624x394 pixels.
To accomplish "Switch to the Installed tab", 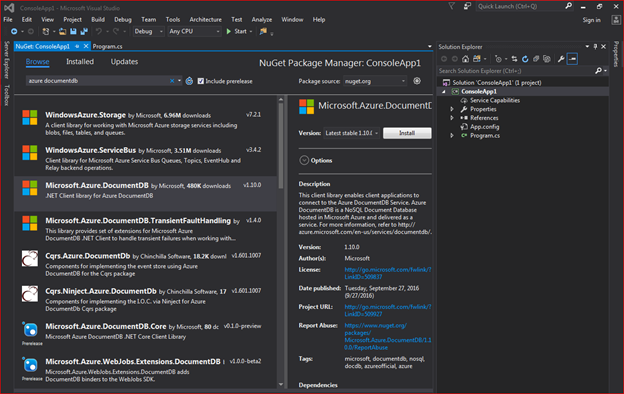I will (x=80, y=62).
